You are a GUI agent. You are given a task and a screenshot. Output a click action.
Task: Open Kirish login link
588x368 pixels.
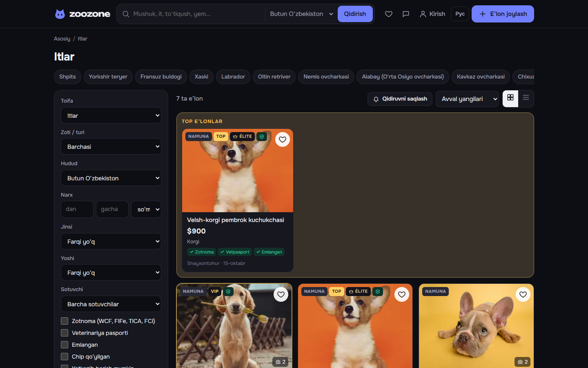click(x=432, y=14)
